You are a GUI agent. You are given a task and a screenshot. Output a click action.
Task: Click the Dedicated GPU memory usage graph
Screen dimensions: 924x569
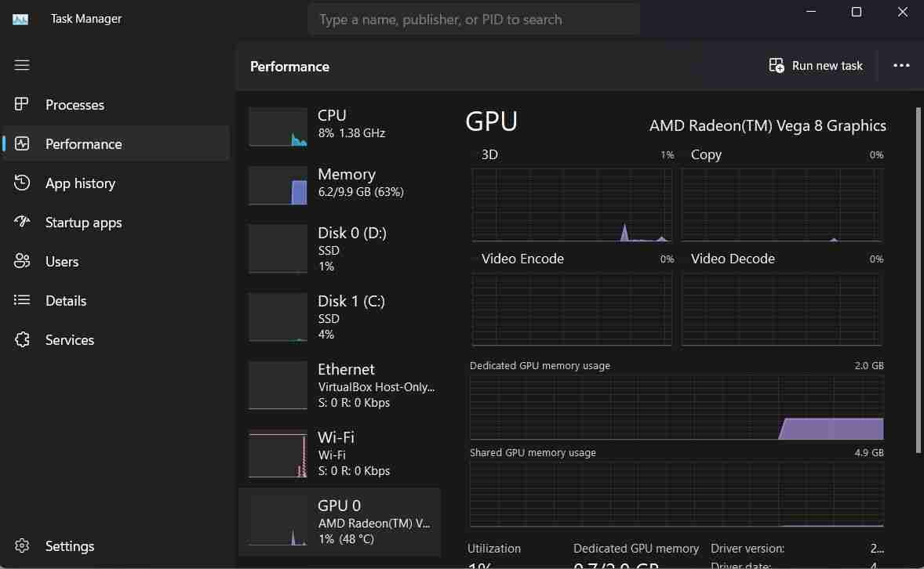pos(676,408)
